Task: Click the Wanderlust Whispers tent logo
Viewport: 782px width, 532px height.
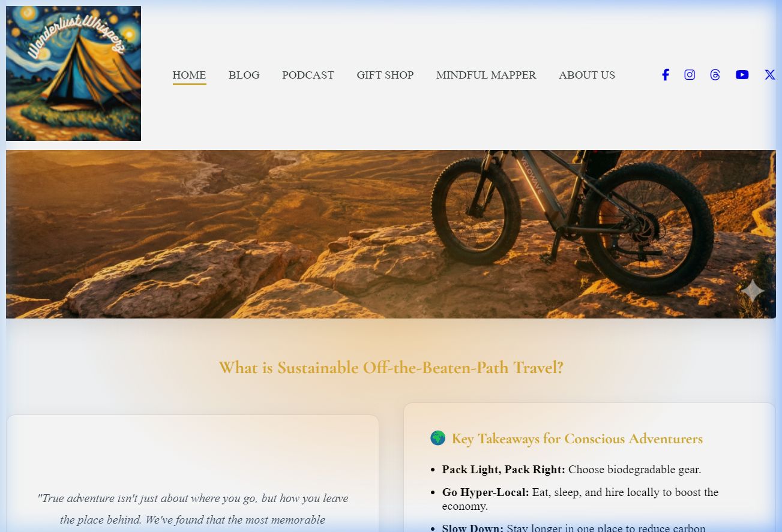Action: [73, 73]
